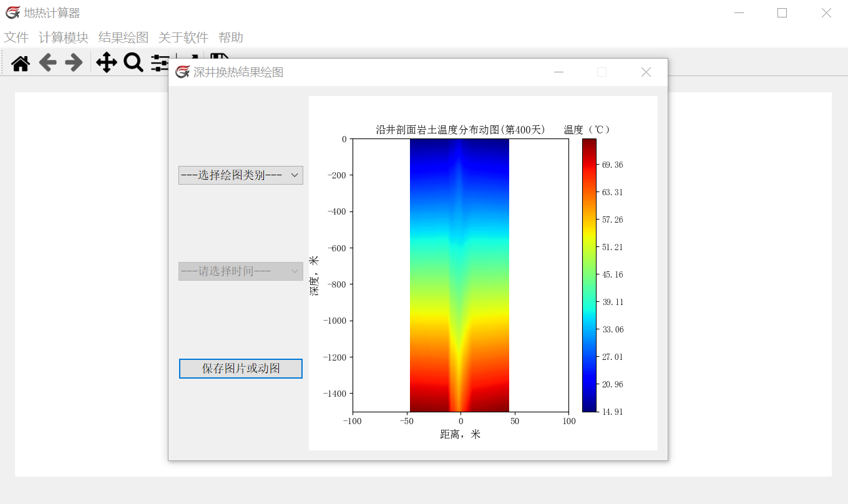This screenshot has width=848, height=504.
Task: Click the rock temperature heatmap plot
Action: tap(459, 275)
